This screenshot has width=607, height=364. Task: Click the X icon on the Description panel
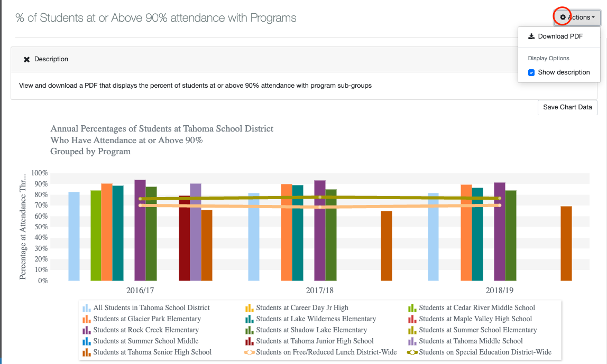27,59
